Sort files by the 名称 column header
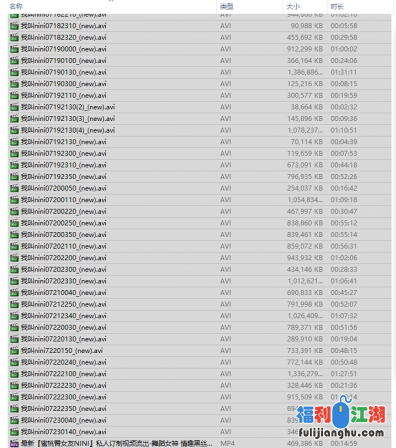 coord(16,6)
